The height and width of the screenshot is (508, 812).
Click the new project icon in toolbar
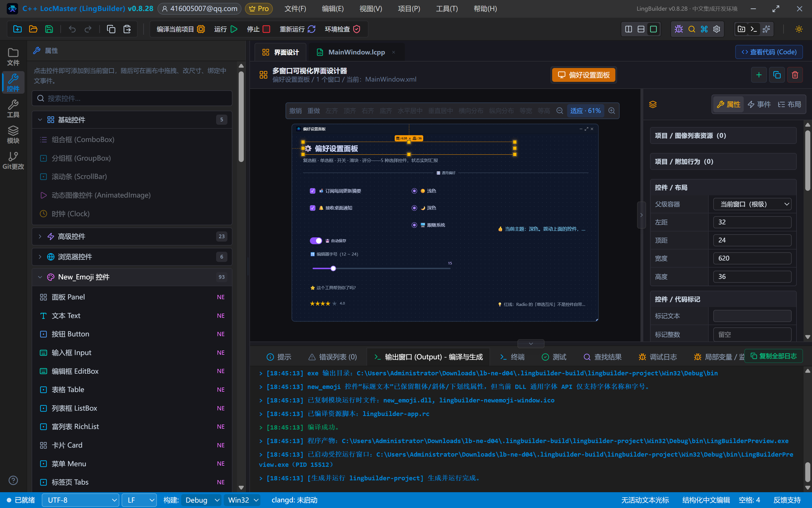17,29
